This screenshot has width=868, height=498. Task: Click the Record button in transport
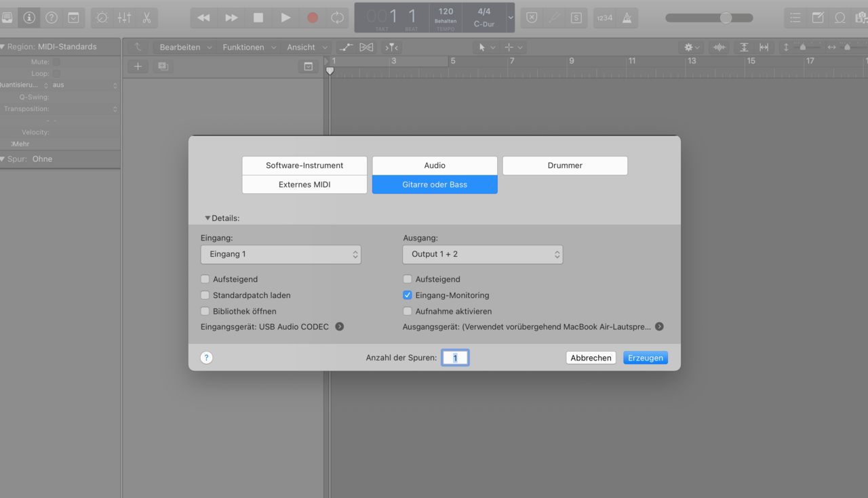(x=312, y=18)
